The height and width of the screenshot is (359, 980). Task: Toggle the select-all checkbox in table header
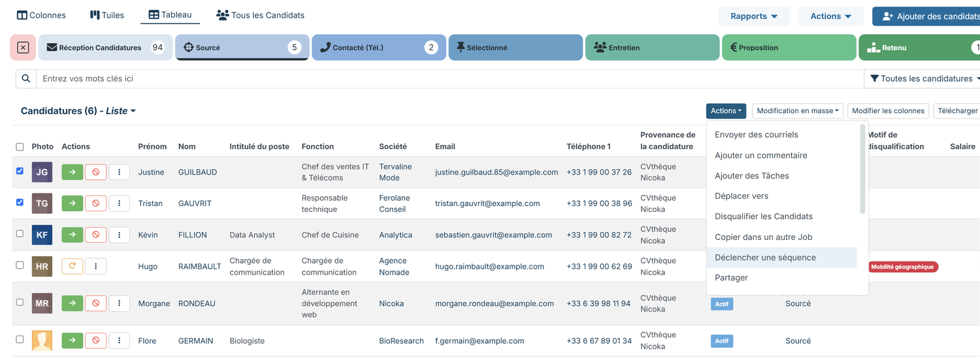point(20,147)
